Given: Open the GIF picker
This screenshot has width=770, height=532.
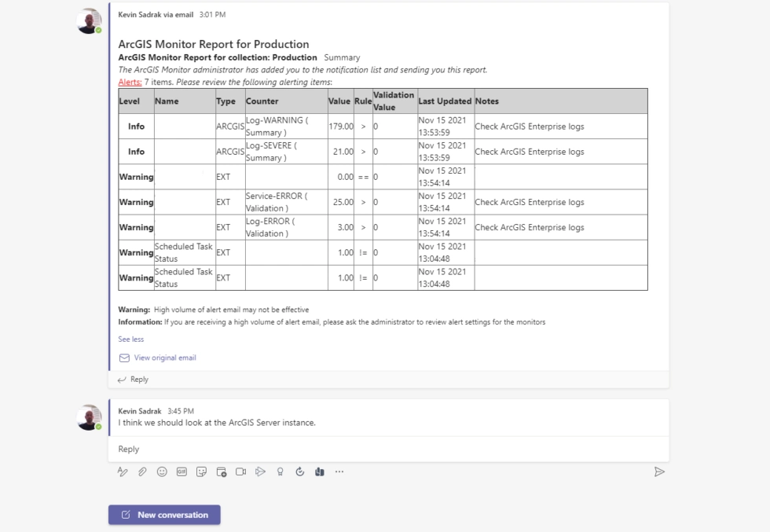Looking at the screenshot, I should coord(181,471).
